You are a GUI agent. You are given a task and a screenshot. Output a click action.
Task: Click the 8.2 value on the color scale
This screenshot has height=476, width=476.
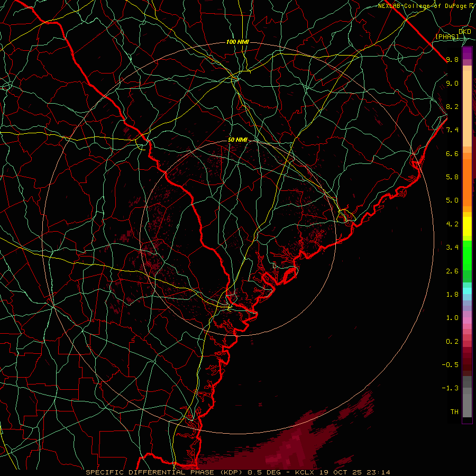(x=452, y=106)
